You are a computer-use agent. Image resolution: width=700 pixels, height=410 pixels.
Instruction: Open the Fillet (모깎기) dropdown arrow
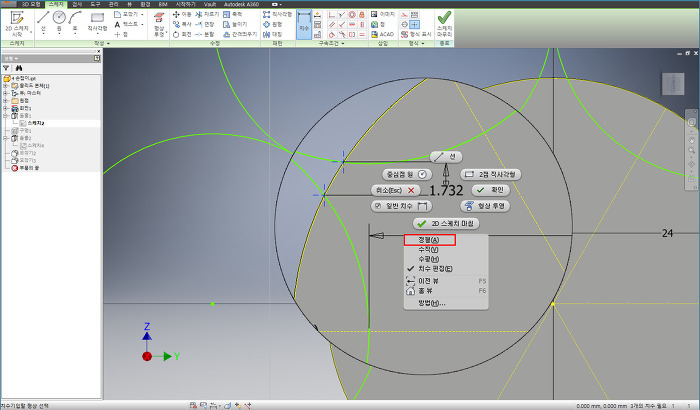pyautogui.click(x=142, y=14)
